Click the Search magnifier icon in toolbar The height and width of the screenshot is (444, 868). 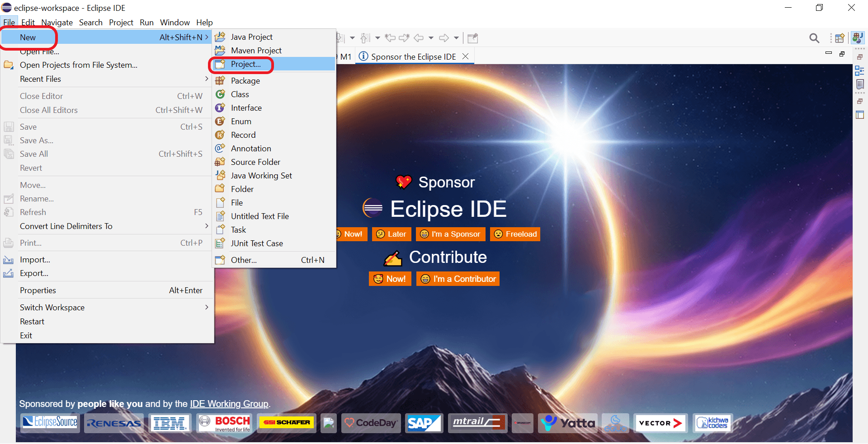(814, 38)
